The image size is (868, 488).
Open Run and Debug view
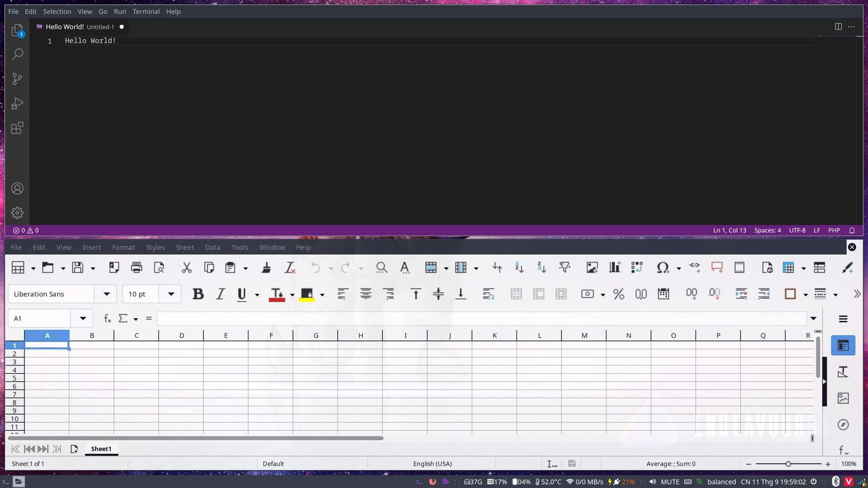pos(17,104)
